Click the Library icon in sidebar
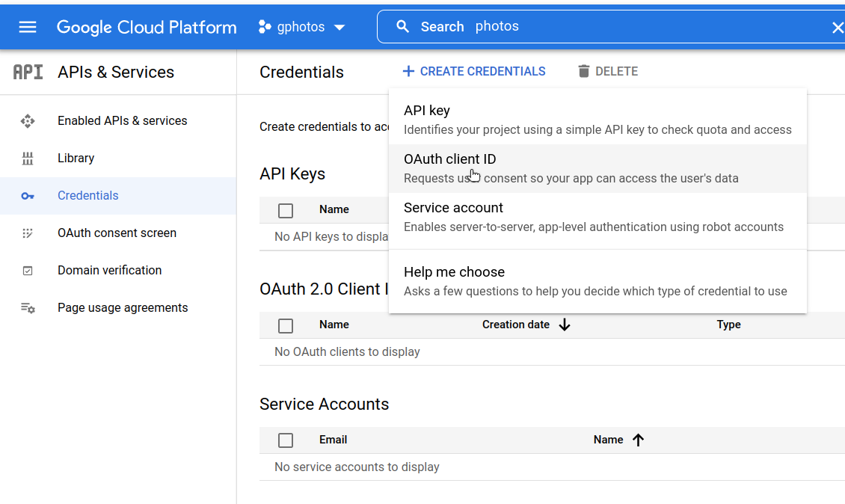Image resolution: width=845 pixels, height=504 pixels. [28, 159]
